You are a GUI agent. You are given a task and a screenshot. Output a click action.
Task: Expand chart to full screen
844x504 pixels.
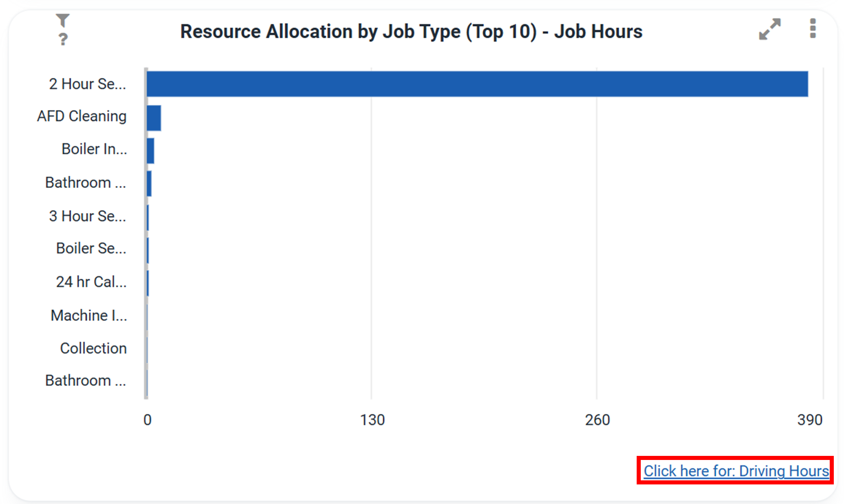(770, 29)
